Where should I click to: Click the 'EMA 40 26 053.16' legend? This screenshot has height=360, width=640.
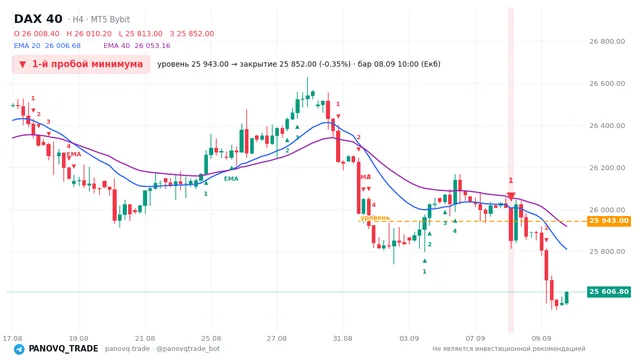(137, 46)
